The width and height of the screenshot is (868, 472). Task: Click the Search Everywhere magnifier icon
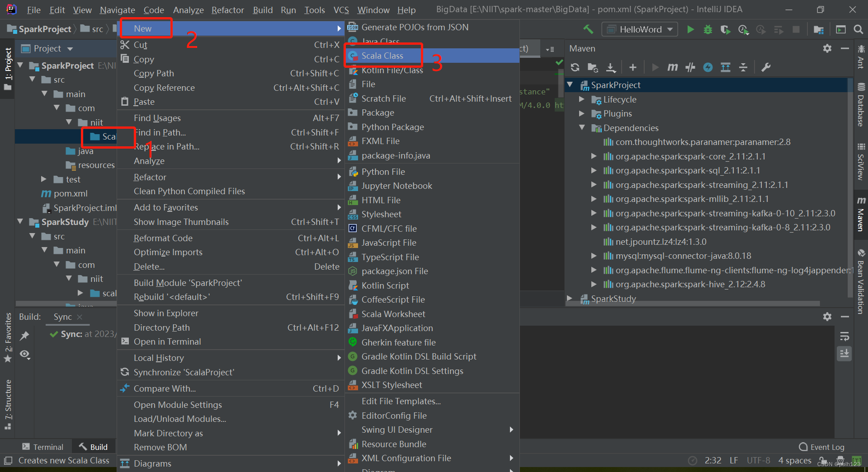[858, 29]
